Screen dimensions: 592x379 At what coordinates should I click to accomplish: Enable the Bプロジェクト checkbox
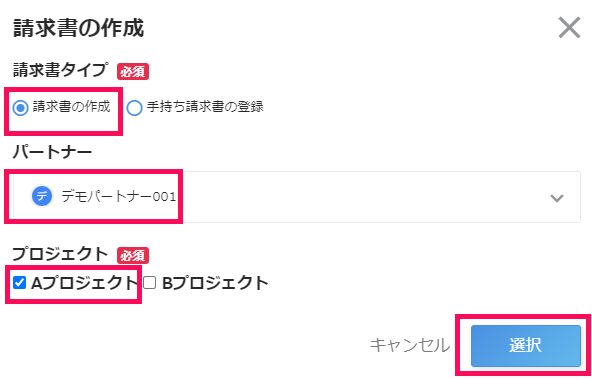[x=150, y=282]
